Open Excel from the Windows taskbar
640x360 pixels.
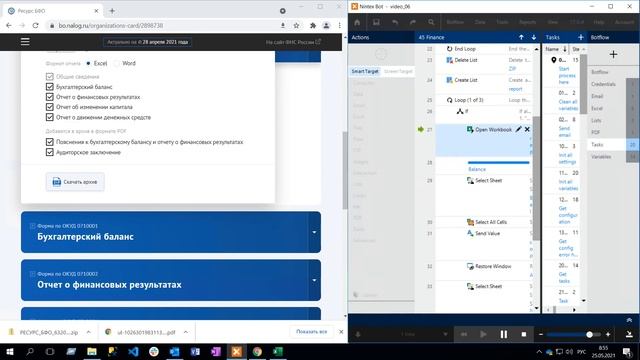point(278,351)
